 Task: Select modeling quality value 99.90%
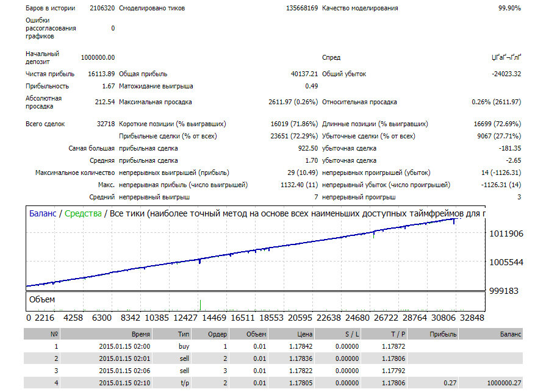point(509,8)
